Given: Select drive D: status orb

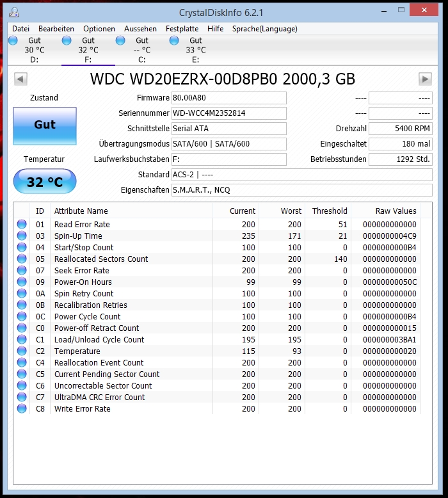Looking at the screenshot, I should coord(13,41).
